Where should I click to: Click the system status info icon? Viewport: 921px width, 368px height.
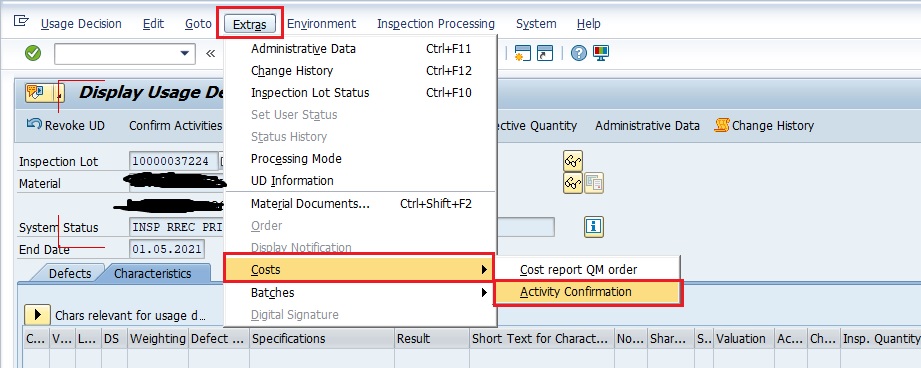[594, 227]
